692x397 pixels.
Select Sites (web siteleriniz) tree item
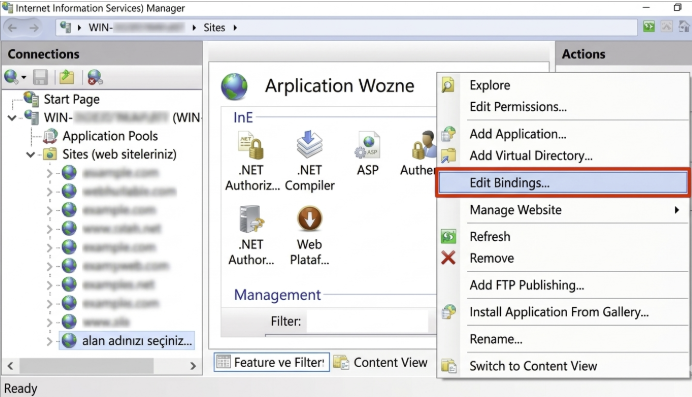point(119,154)
